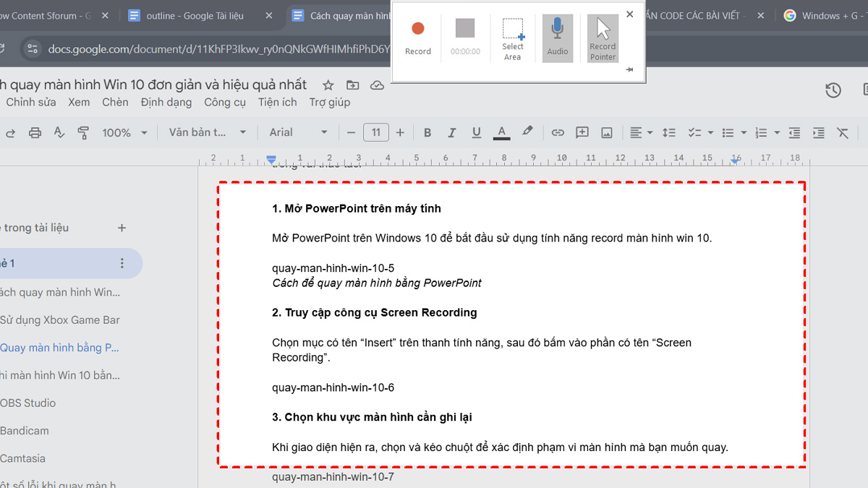Choose the Select Area tool
868x488 pixels.
[x=513, y=38]
